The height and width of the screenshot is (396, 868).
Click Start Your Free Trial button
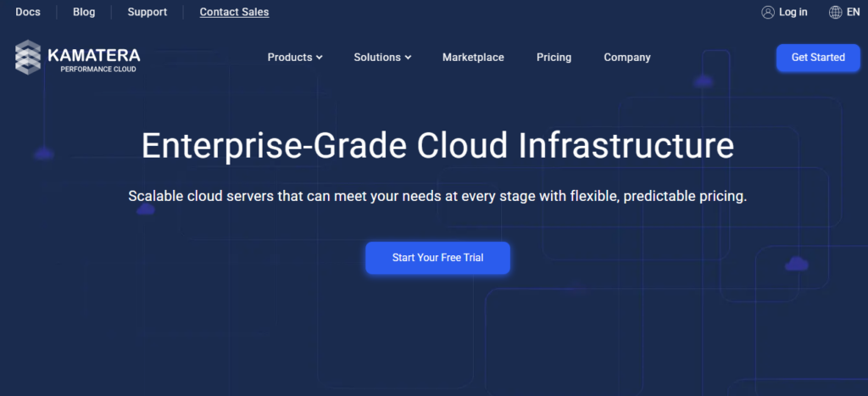point(437,258)
